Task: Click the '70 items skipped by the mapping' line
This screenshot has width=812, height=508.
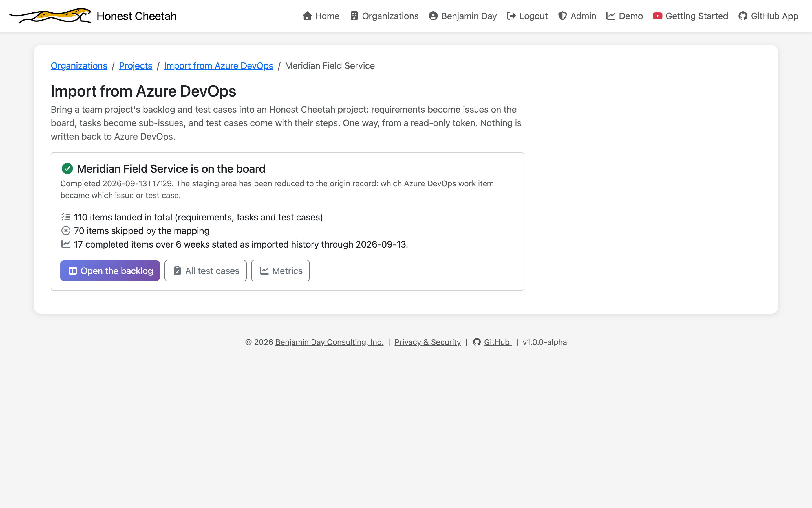Action: click(142, 231)
